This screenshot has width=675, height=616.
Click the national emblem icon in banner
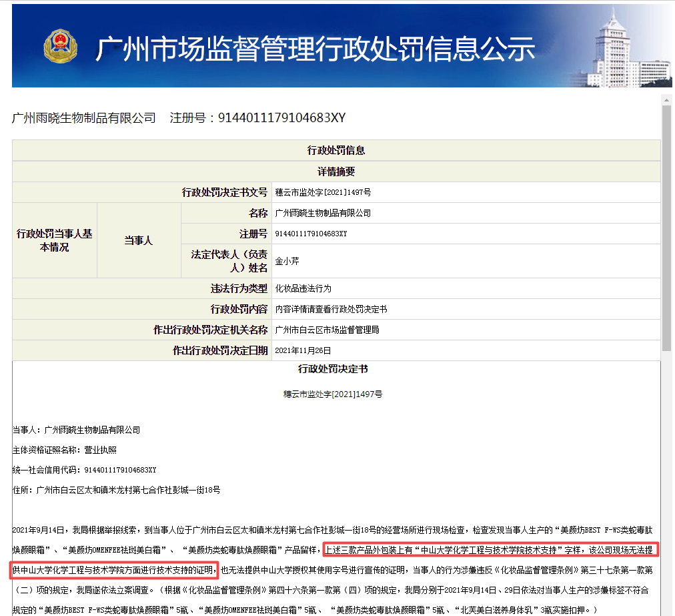click(60, 47)
